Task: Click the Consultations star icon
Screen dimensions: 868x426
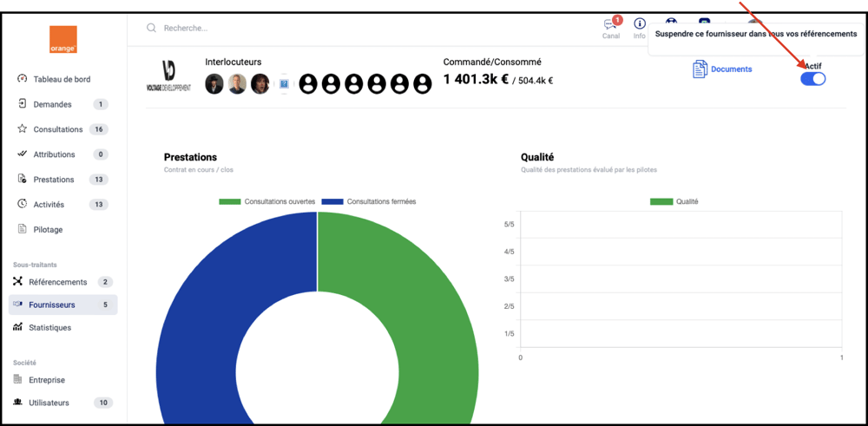Action: click(x=23, y=129)
